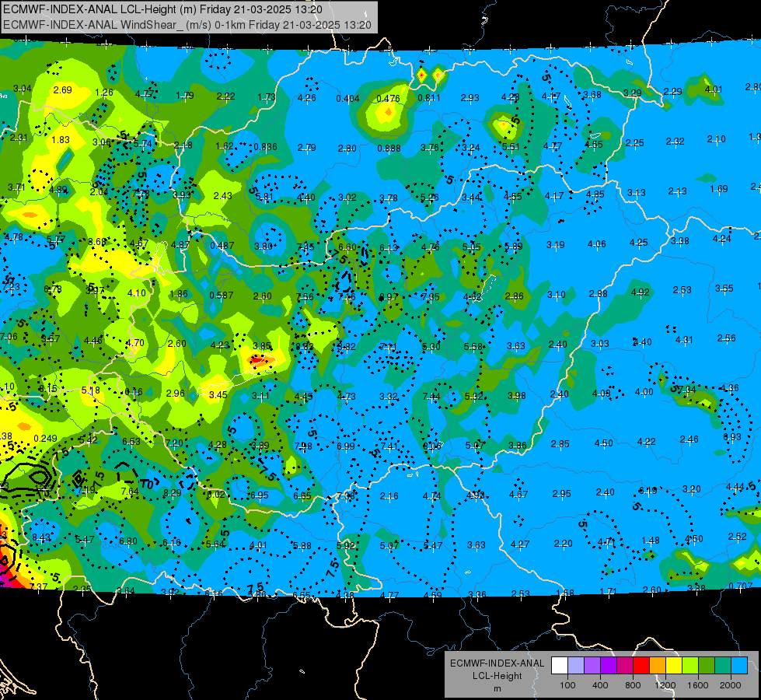Click the 5.64 value on the map
This screenshot has height=700, width=761.
[x=215, y=544]
